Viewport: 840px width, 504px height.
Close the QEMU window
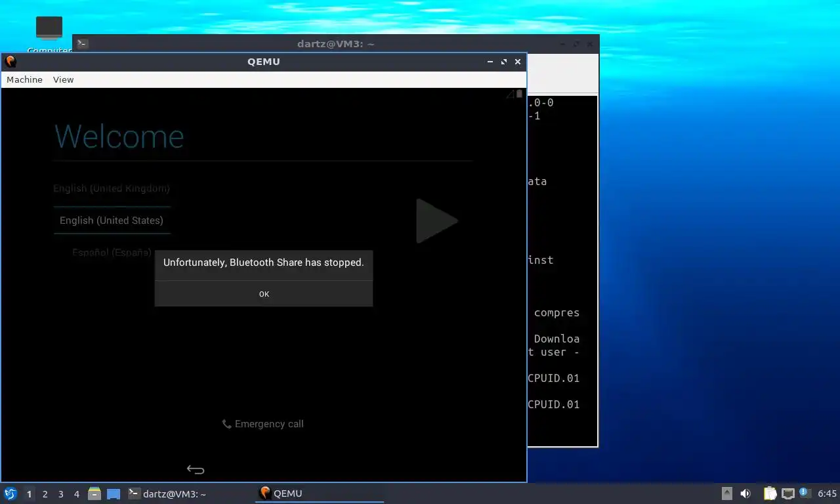coord(518,62)
